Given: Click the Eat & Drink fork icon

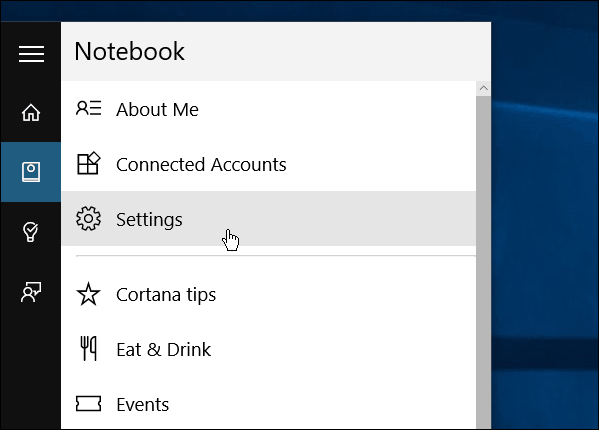Looking at the screenshot, I should [x=88, y=348].
